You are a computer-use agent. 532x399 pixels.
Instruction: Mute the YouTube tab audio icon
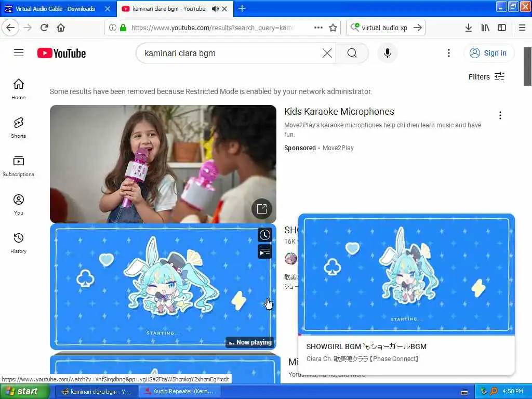click(x=215, y=9)
